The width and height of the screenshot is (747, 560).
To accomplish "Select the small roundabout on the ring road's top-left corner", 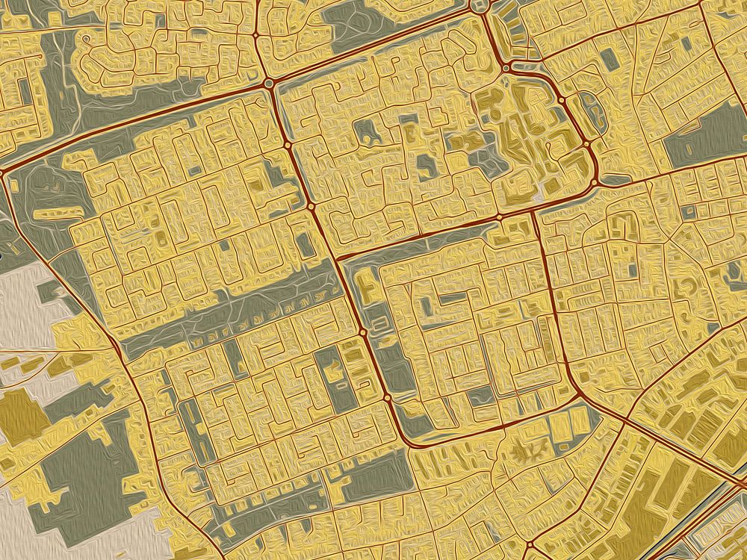I will click(506, 68).
